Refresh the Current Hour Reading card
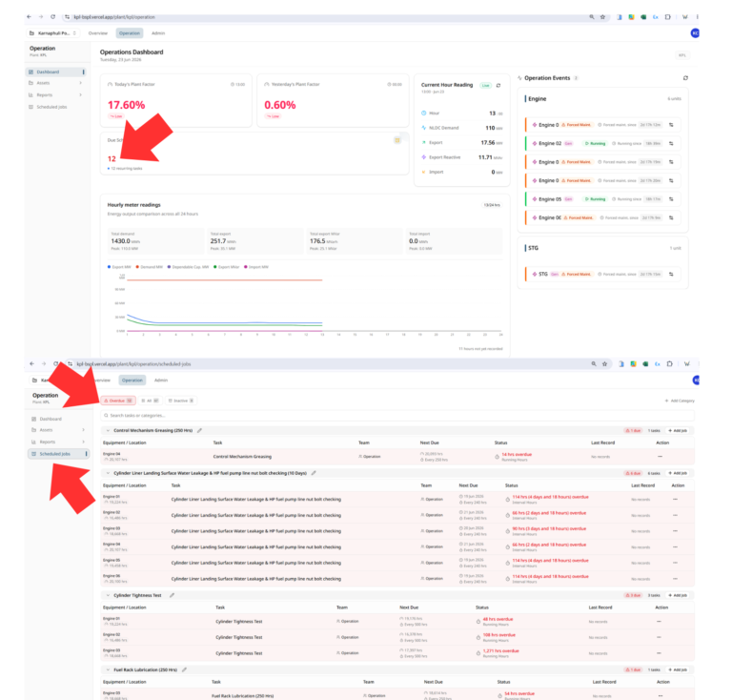The width and height of the screenshot is (732, 700). click(498, 86)
